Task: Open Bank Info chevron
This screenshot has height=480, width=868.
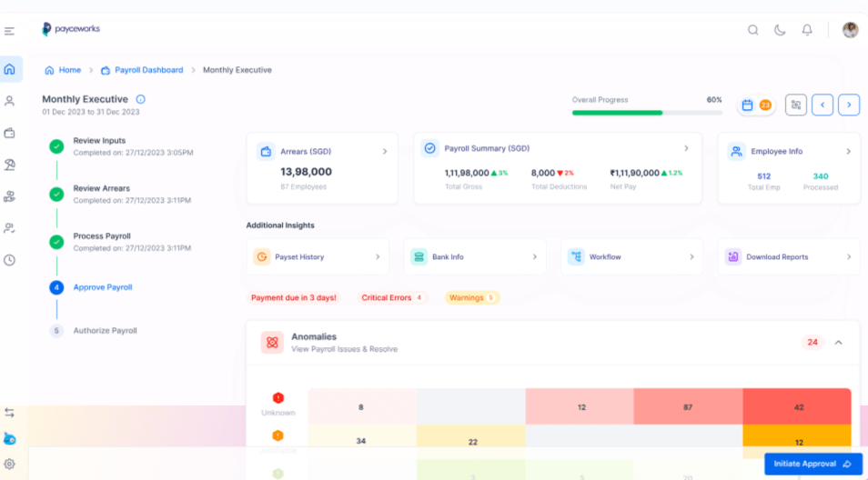Action: point(535,257)
